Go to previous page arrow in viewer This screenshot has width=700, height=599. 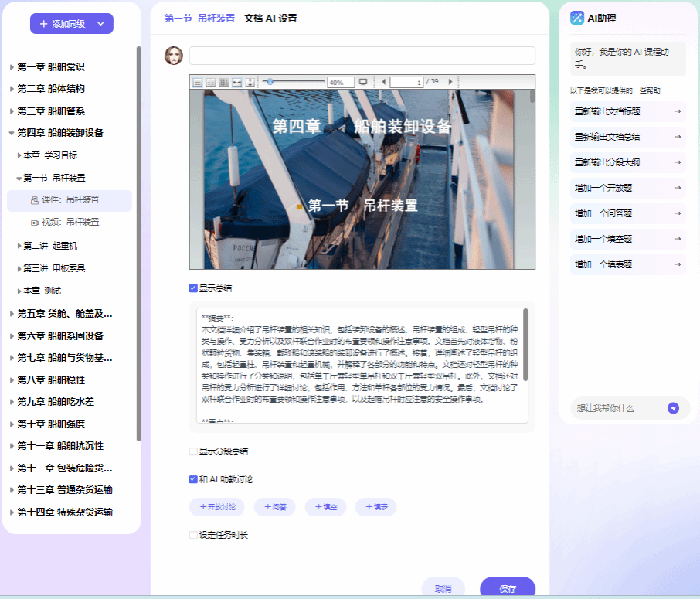382,82
